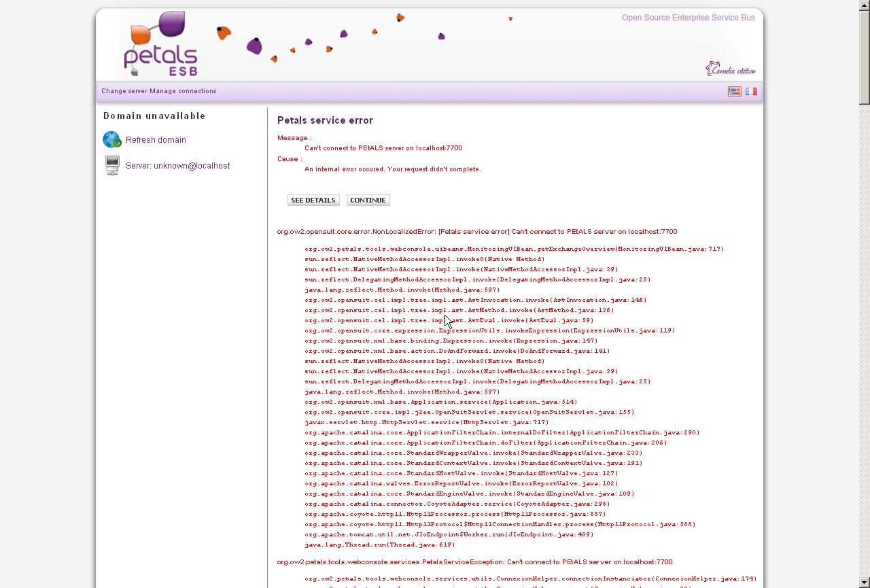Image resolution: width=870 pixels, height=588 pixels.
Task: Click the globe Refresh domain icon
Action: pyautogui.click(x=111, y=139)
